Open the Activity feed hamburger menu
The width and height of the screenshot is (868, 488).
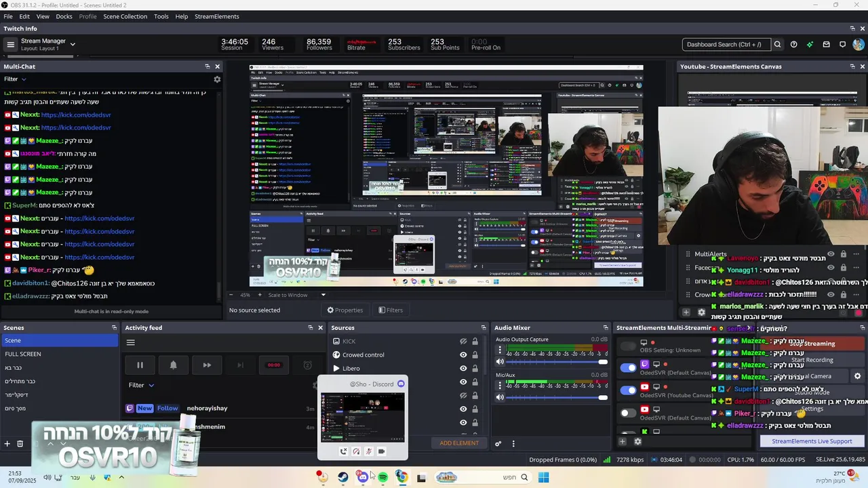131,342
